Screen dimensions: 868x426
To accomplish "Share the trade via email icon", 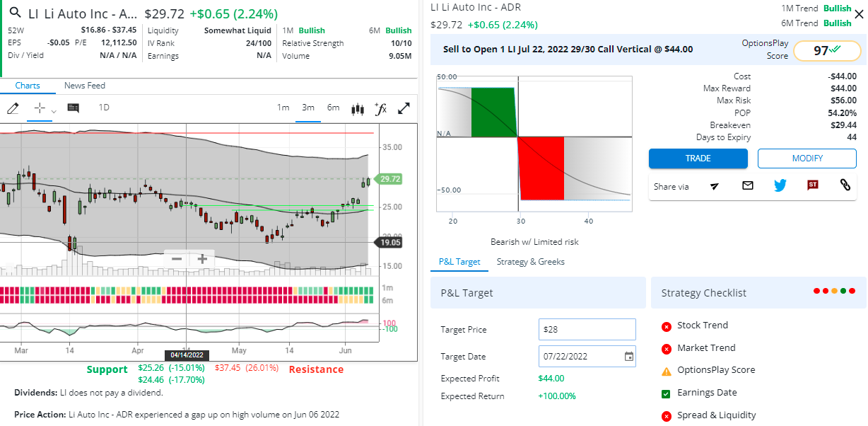I will coord(748,185).
